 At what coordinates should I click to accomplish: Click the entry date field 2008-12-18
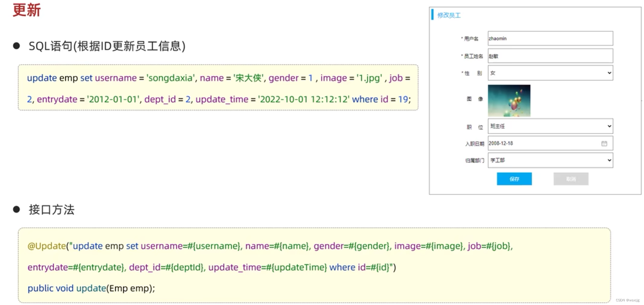[550, 143]
